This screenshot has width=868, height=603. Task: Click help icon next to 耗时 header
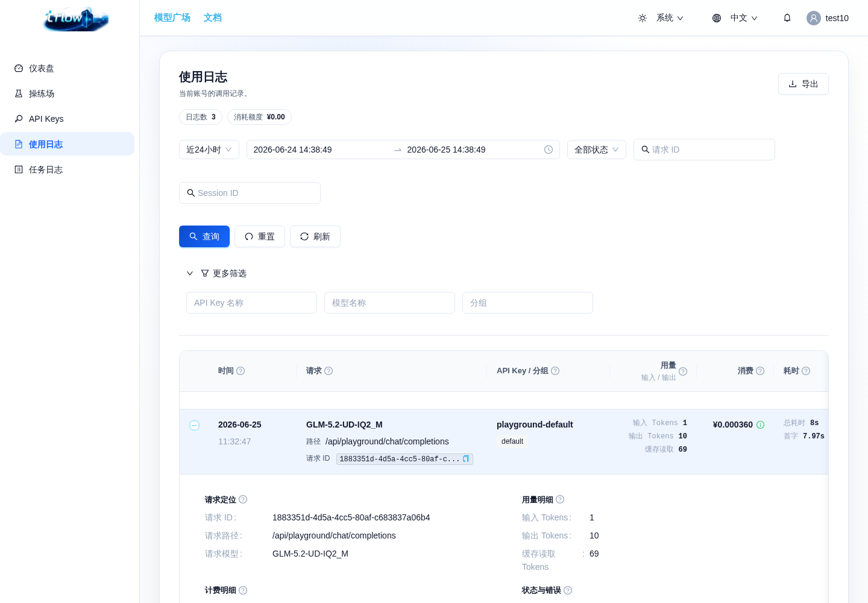(x=806, y=371)
